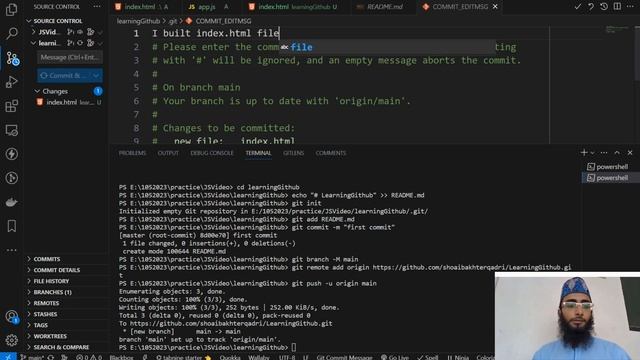The width and height of the screenshot is (640, 360).
Task: Show additional activity bar views via the ellipsis
Action: [x=11, y=250]
